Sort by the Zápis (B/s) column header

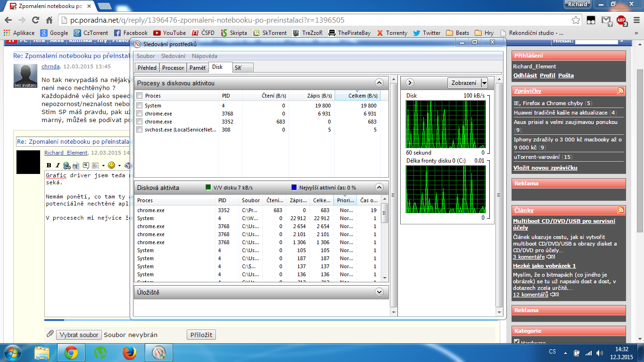pos(311,96)
